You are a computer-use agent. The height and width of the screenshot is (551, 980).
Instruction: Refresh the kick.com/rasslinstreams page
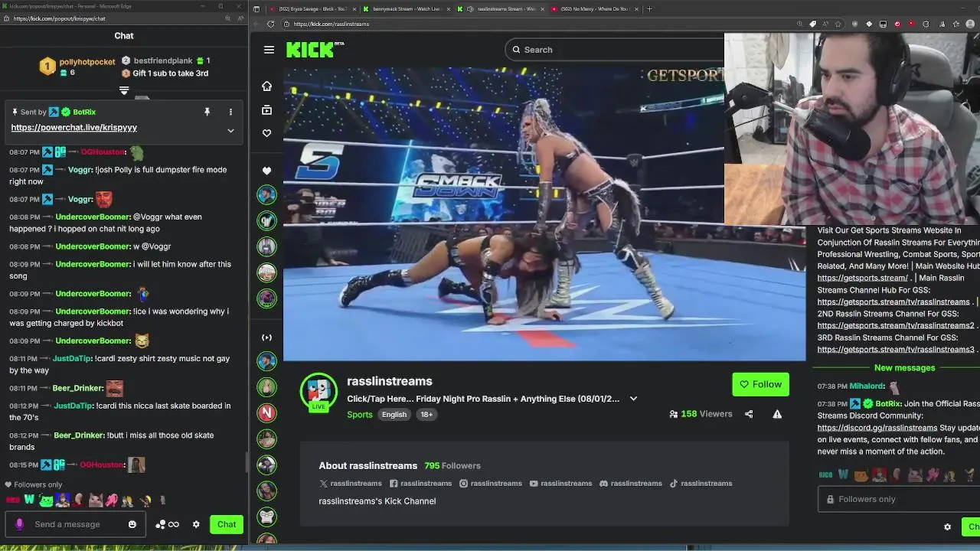(270, 24)
